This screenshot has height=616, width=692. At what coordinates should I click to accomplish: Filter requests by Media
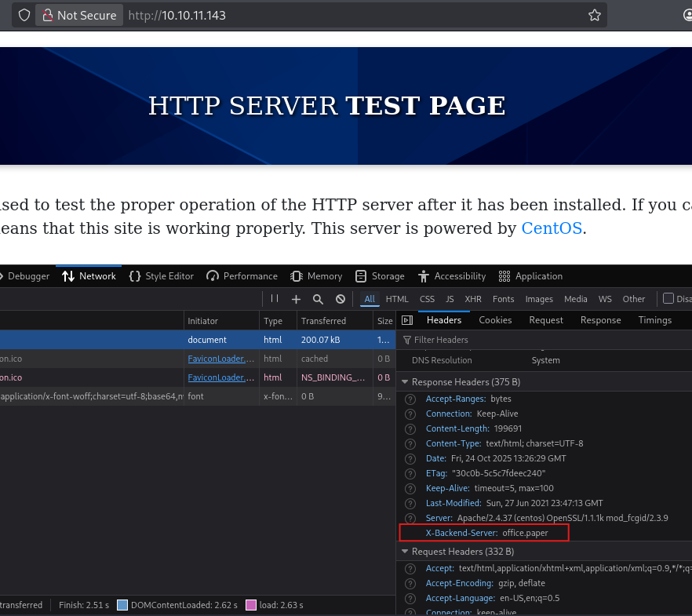[x=576, y=299]
